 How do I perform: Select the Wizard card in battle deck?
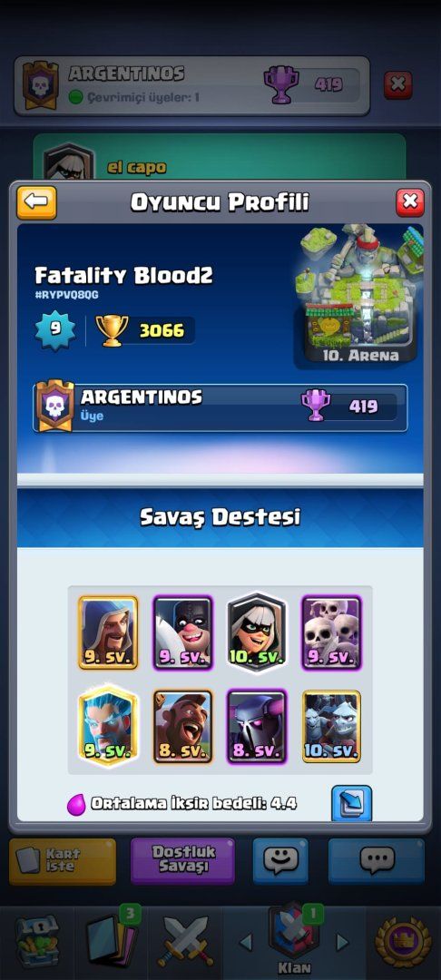coord(108,632)
